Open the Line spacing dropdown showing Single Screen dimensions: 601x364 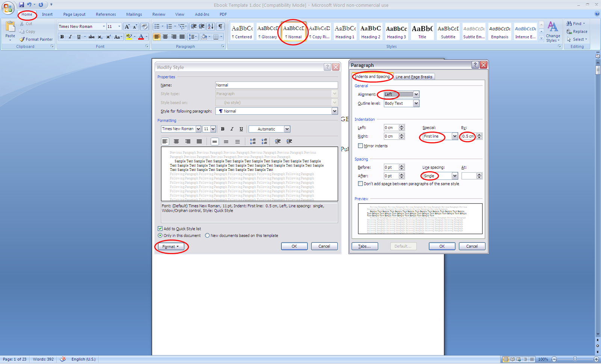454,176
